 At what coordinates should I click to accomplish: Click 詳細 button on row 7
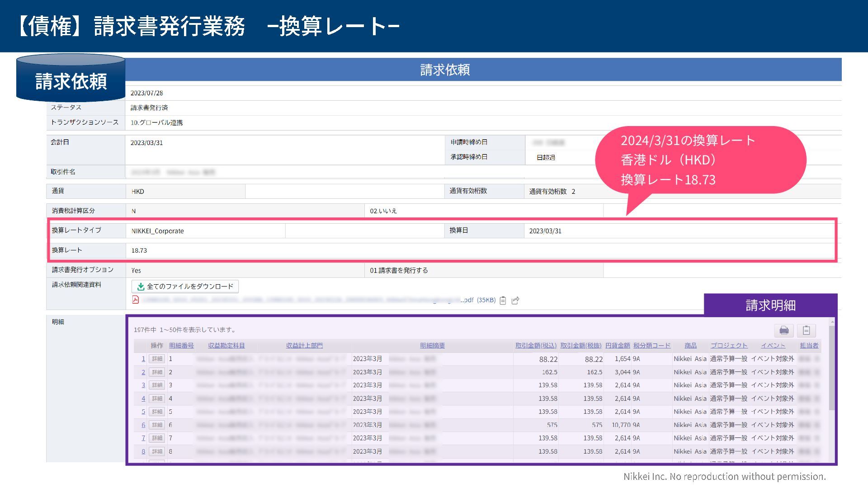tap(157, 438)
